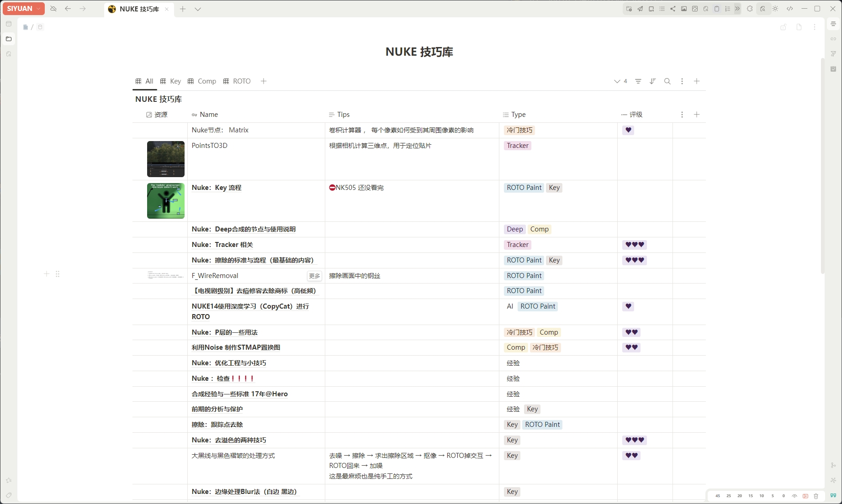This screenshot has width=842, height=504.
Task: Click the block drag handle icon
Action: (x=58, y=274)
